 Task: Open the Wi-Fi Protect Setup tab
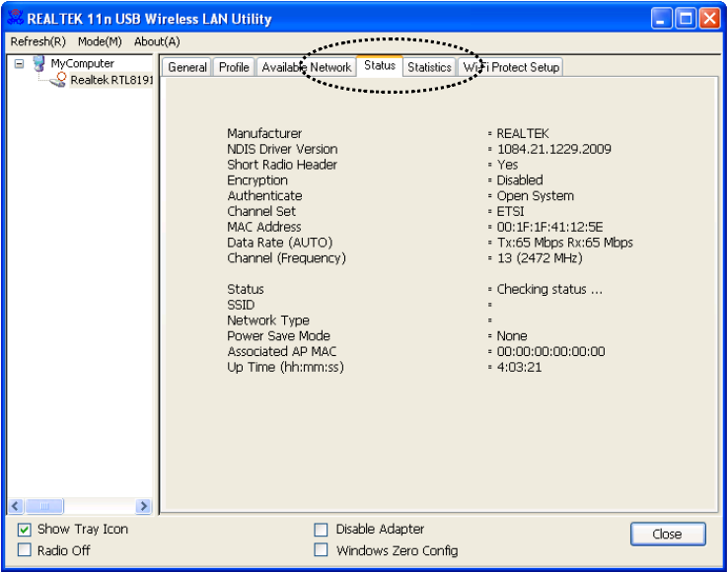511,67
